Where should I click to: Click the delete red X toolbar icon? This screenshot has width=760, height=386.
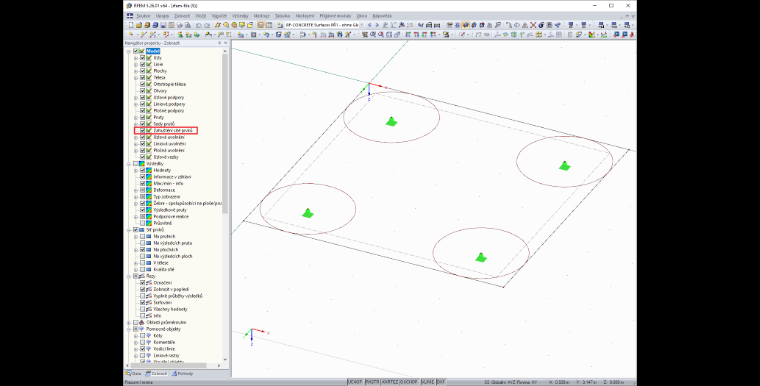533,25
